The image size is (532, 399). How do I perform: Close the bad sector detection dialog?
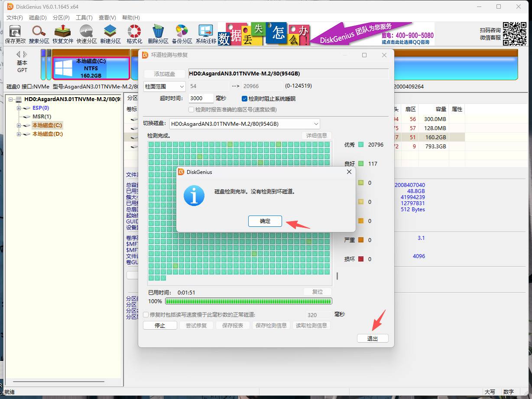384,55
